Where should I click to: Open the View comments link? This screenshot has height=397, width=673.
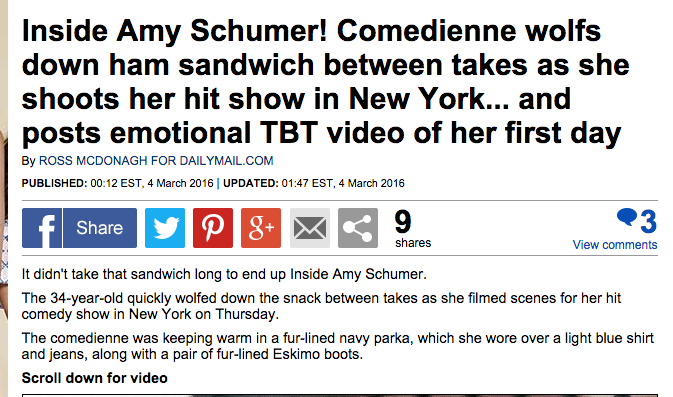coord(615,245)
